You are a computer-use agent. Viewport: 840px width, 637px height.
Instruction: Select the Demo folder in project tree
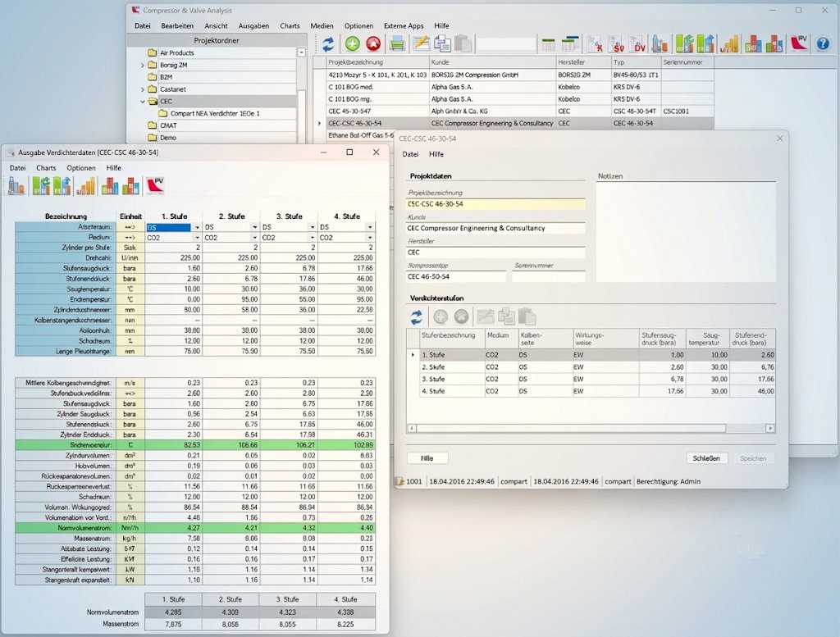pos(167,138)
